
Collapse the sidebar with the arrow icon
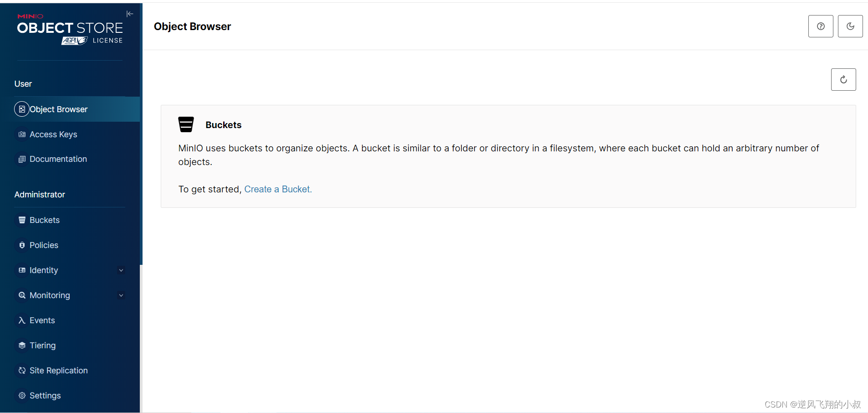(130, 14)
